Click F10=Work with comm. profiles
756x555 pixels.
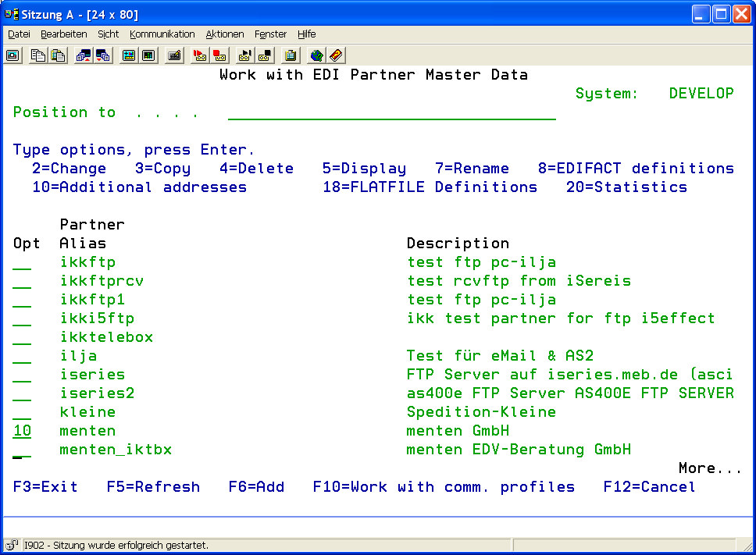(x=444, y=487)
